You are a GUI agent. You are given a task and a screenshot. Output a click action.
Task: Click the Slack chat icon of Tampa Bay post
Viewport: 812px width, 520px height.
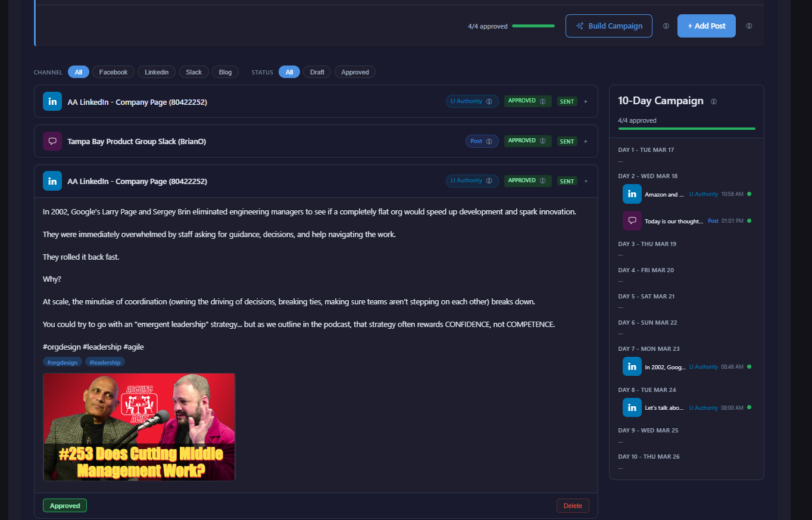point(52,141)
